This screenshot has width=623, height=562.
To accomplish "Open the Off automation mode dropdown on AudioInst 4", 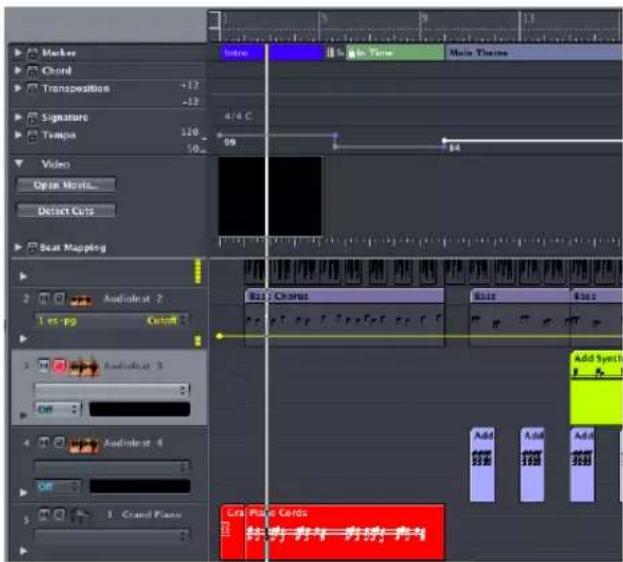I will tap(58, 486).
